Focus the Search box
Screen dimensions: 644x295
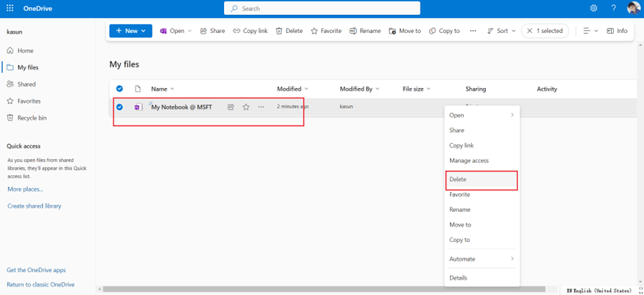point(322,8)
